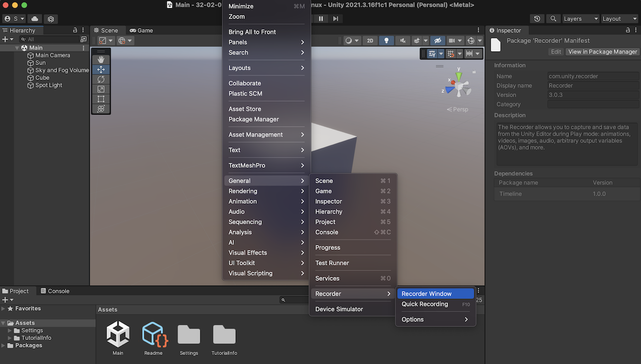Toggle Persp projection label under gizmo
Image resolution: width=641 pixels, height=364 pixels.
(458, 109)
